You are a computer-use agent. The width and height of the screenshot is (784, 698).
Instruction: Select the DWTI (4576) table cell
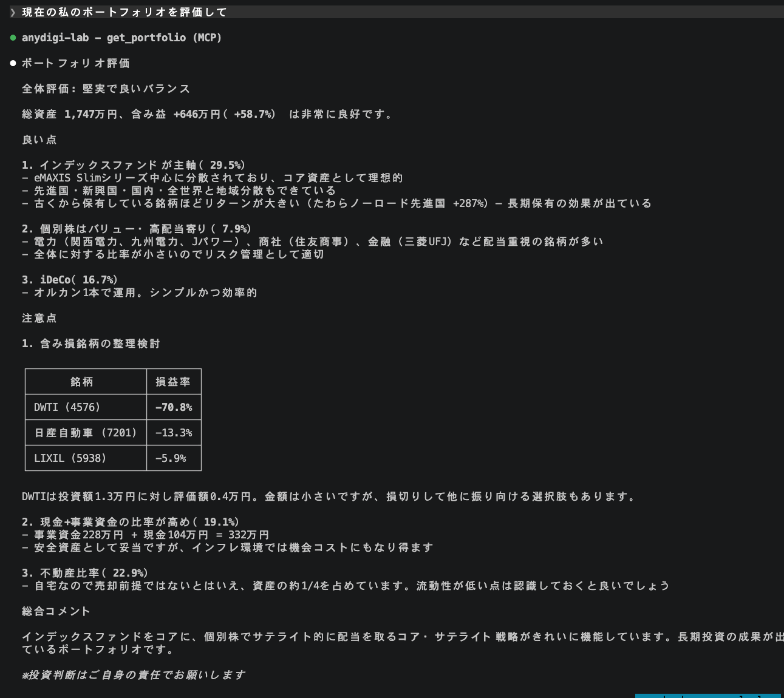point(67,407)
